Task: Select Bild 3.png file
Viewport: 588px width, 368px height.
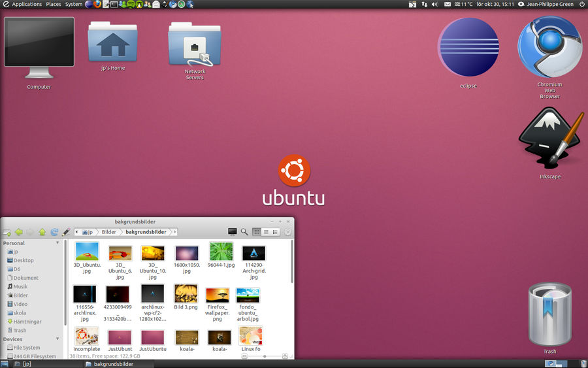Action: pos(186,297)
